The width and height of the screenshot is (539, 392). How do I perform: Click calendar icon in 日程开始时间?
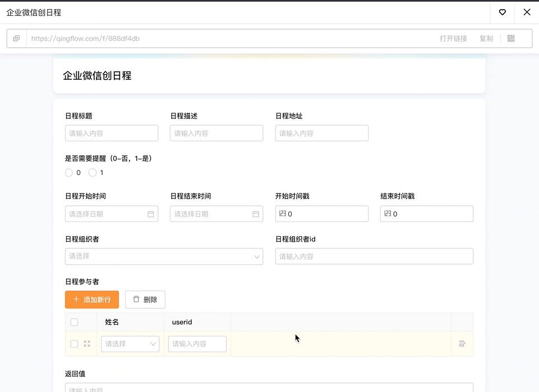click(150, 214)
